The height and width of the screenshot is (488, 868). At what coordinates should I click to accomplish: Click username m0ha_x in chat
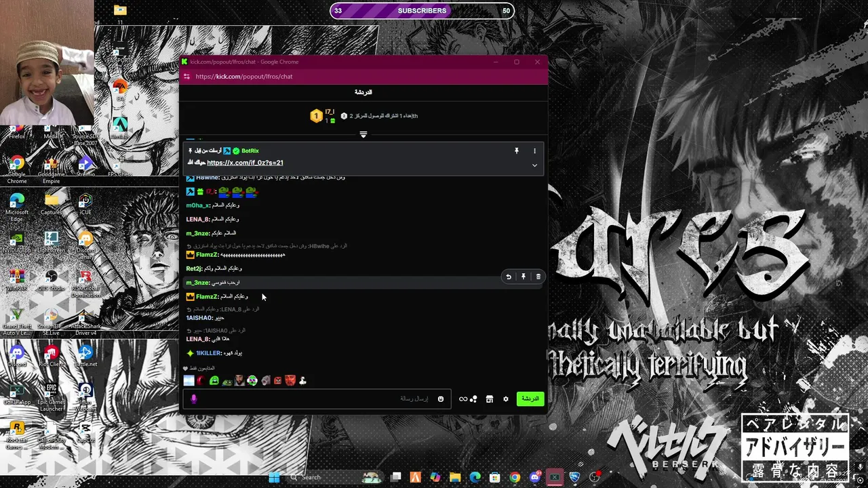198,205
